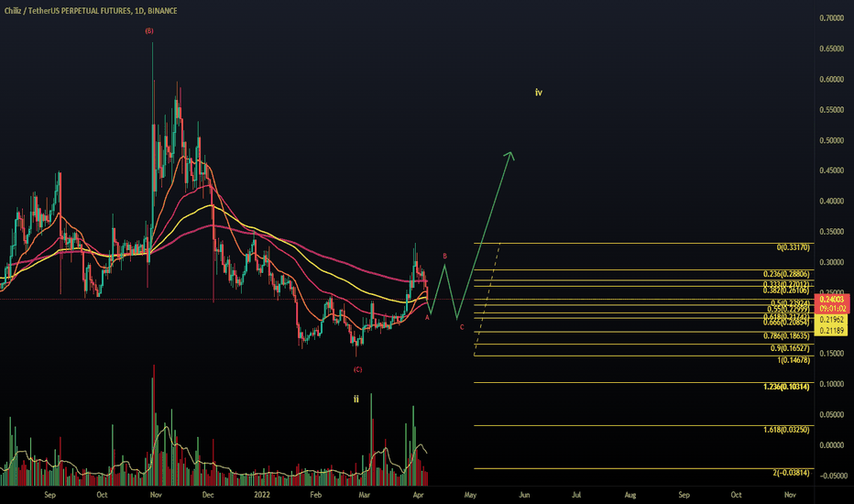Screen dimensions: 854x504
Task: Click the white 'ii' wave label
Action: (356, 399)
